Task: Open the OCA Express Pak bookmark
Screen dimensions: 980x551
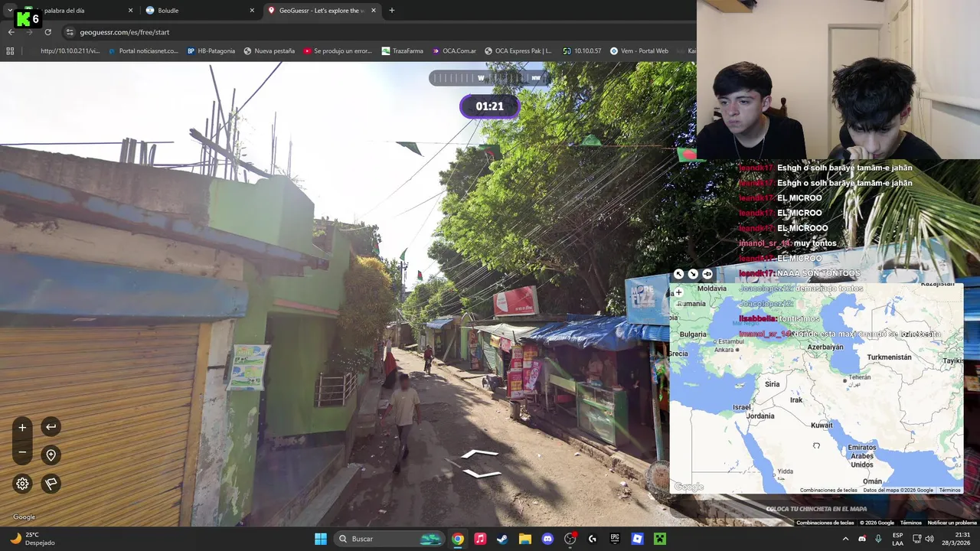Action: (x=518, y=51)
